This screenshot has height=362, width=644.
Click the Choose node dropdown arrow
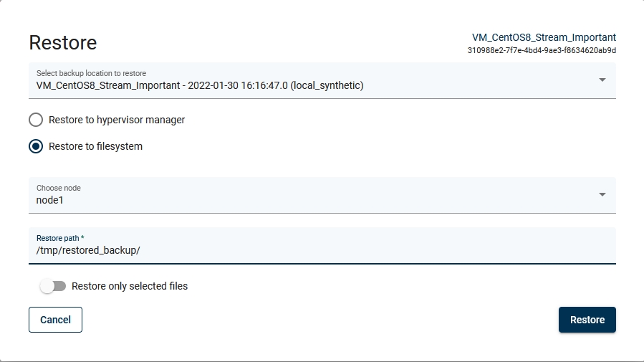click(x=602, y=194)
